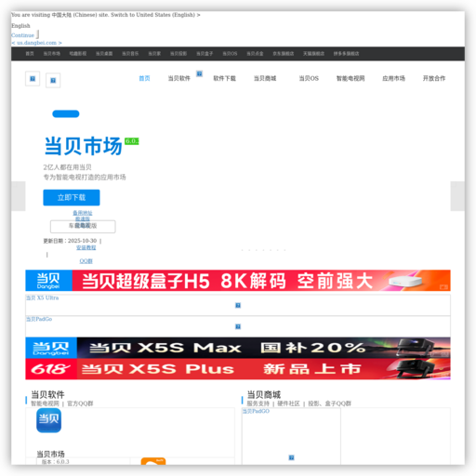
Task: Open 天猫旗舰店 in the dark top bar
Action: 313,54
